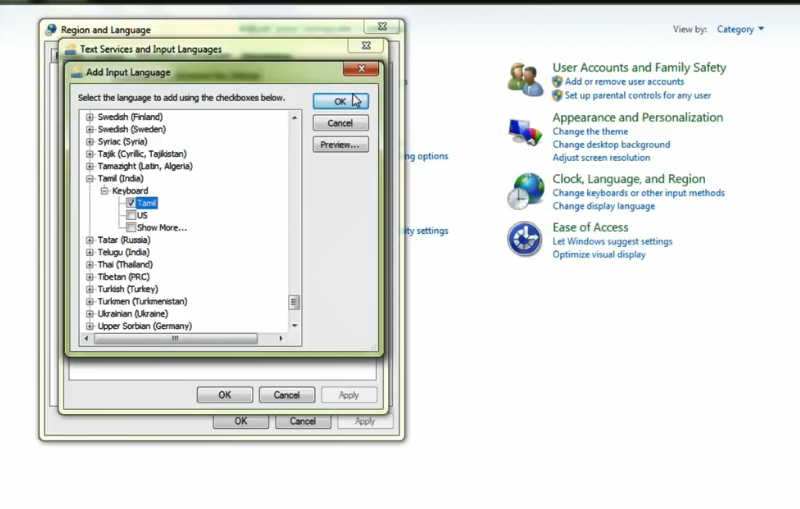Click the Ease of Access icon
This screenshot has width=800, height=509.
point(525,239)
